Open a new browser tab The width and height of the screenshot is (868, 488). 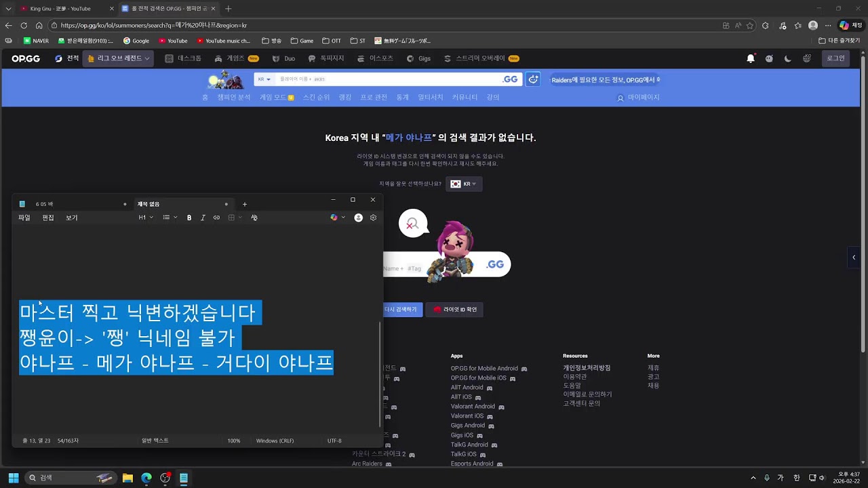[228, 9]
